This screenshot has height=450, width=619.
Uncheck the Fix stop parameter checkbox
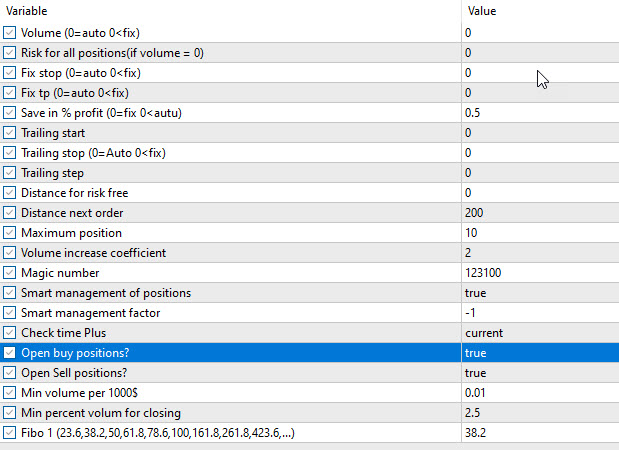tap(10, 73)
